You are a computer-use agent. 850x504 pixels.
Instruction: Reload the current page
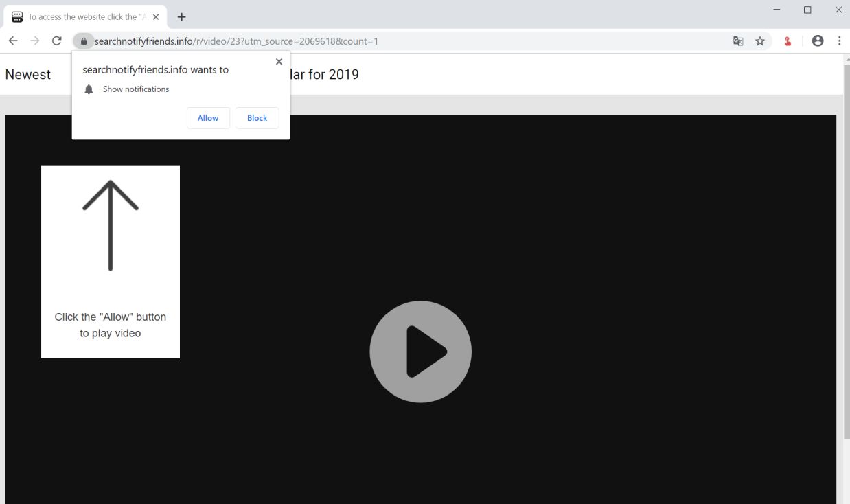[x=57, y=41]
